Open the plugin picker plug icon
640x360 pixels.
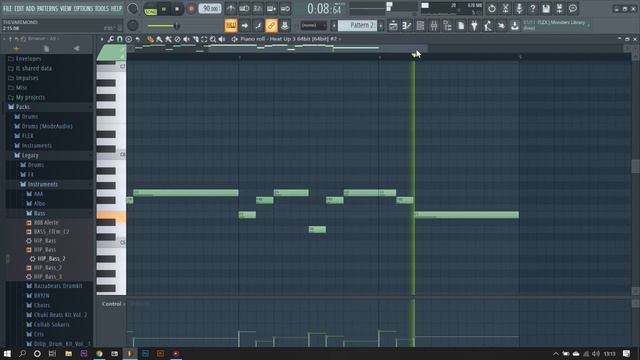click(474, 26)
